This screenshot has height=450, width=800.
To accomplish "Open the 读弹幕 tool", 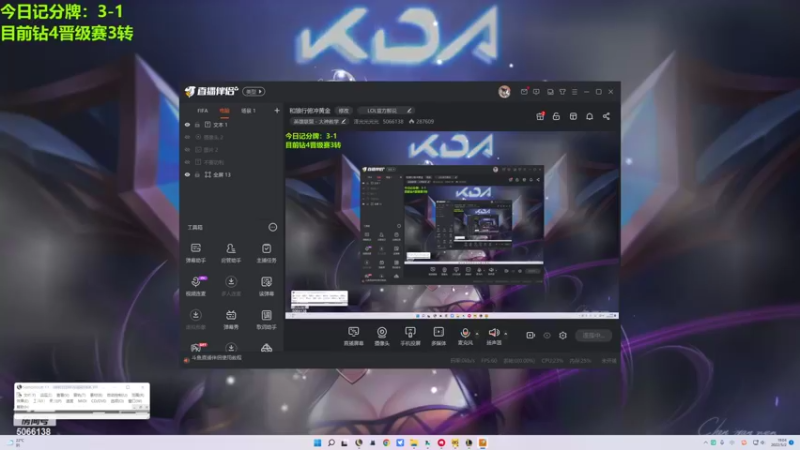I will click(x=266, y=286).
